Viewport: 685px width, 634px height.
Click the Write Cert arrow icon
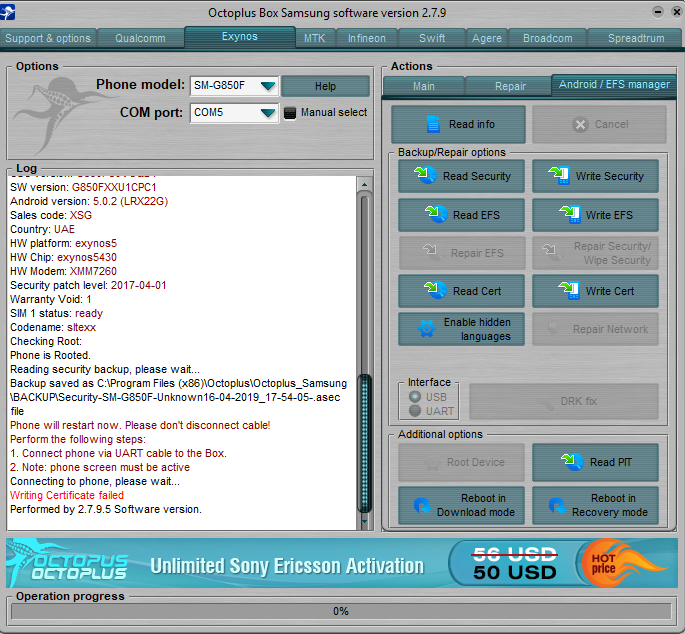point(569,290)
